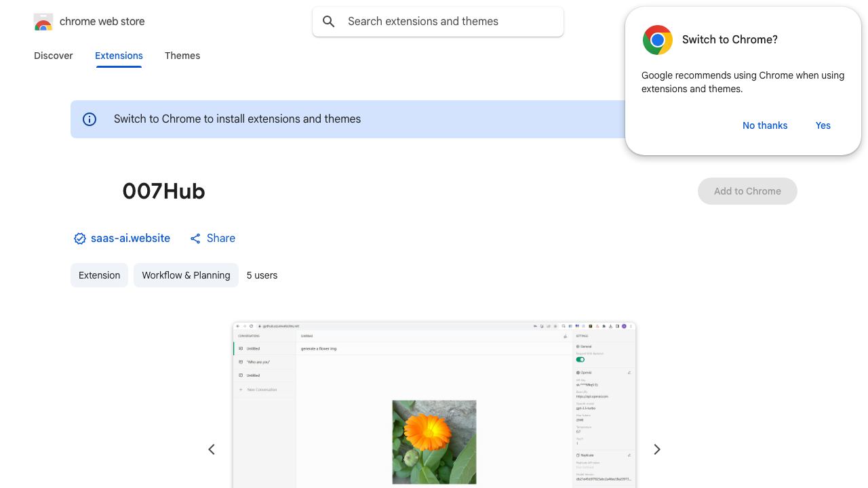Click the Workflow & Planning category chip
The image size is (868, 488).
point(186,275)
